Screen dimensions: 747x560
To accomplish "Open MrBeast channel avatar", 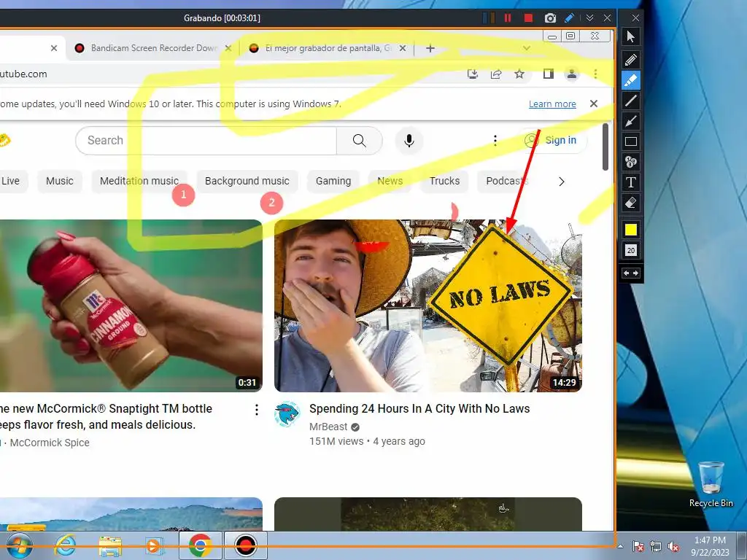I will [x=287, y=414].
